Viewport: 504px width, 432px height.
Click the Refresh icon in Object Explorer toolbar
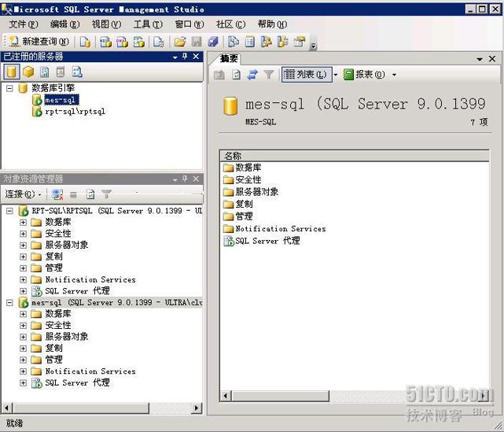(90, 194)
